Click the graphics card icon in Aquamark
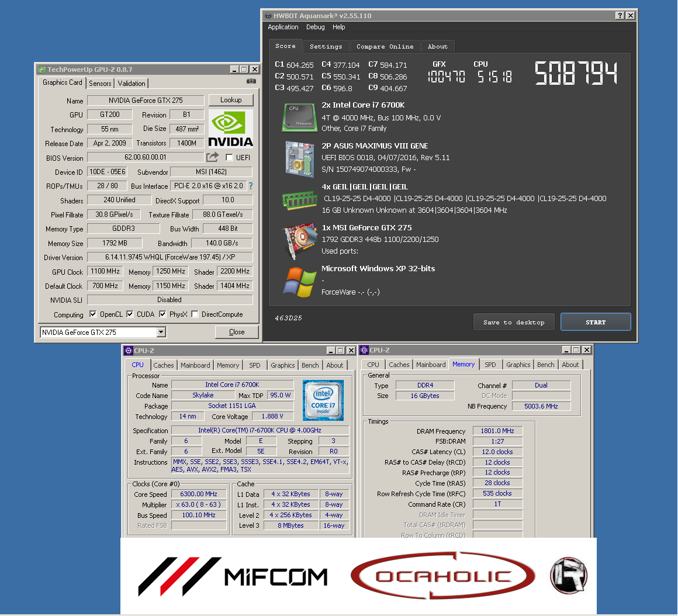Viewport: 678px width, 616px height. pyautogui.click(x=300, y=240)
